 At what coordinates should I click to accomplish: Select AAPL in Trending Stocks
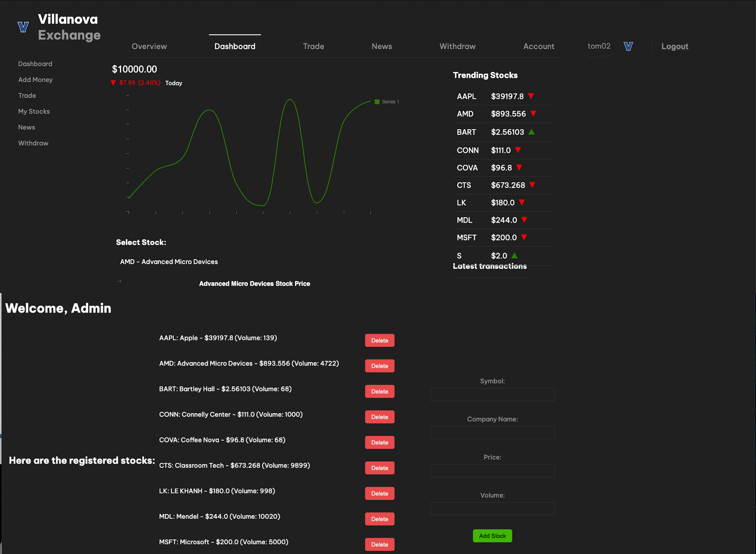tap(466, 96)
